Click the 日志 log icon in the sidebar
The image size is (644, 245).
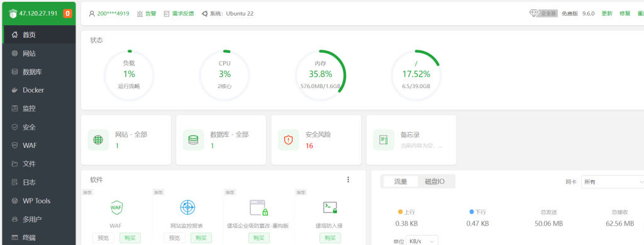coord(15,182)
